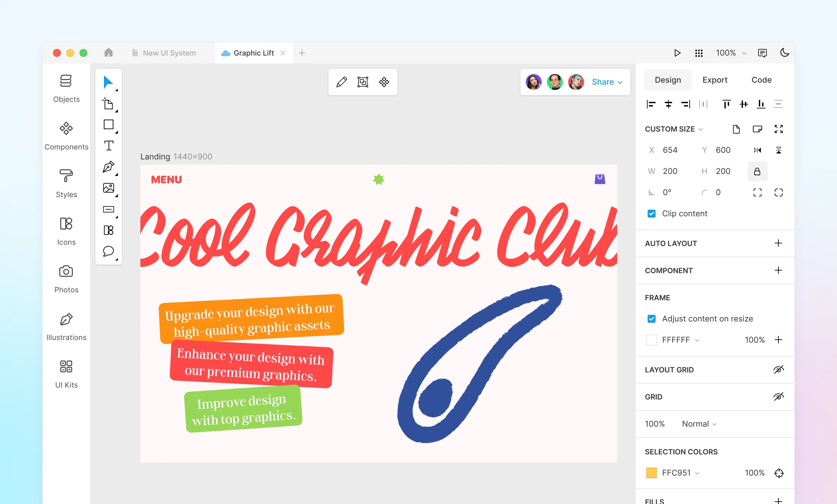Switch to the Export tab
837x504 pixels.
(714, 79)
